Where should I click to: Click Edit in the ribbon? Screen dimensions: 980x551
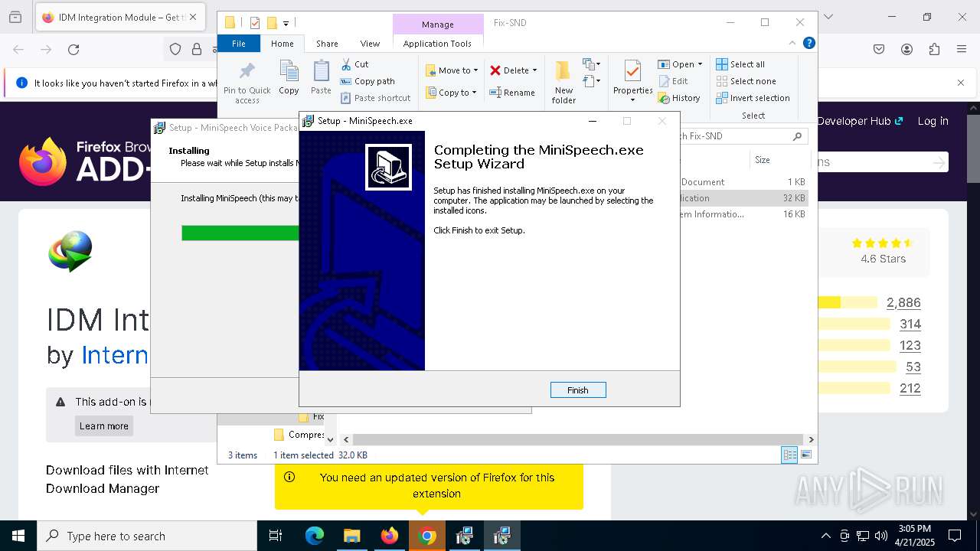point(673,81)
